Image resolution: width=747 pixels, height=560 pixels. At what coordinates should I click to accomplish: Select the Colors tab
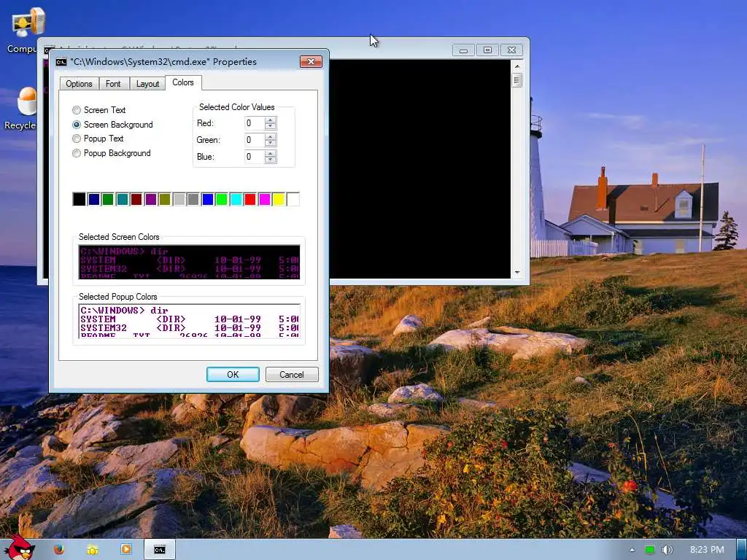coord(183,82)
